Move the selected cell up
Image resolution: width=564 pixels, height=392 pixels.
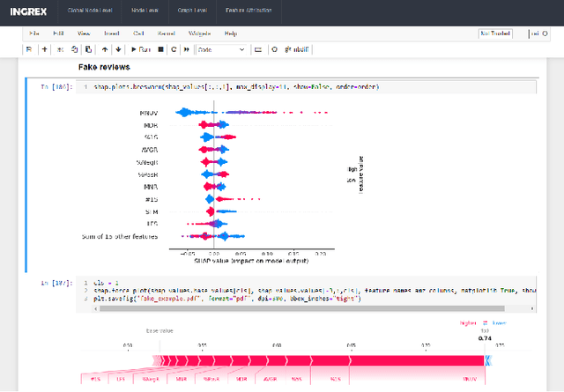click(x=105, y=49)
